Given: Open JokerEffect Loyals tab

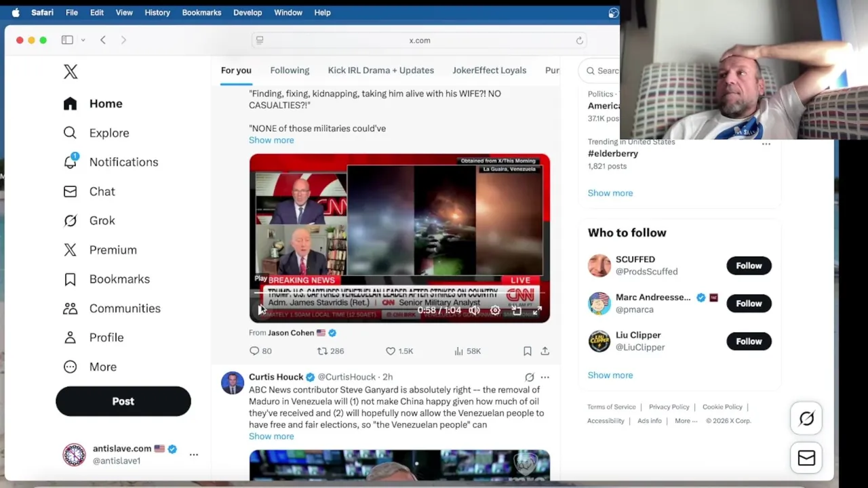Looking at the screenshot, I should (x=489, y=70).
